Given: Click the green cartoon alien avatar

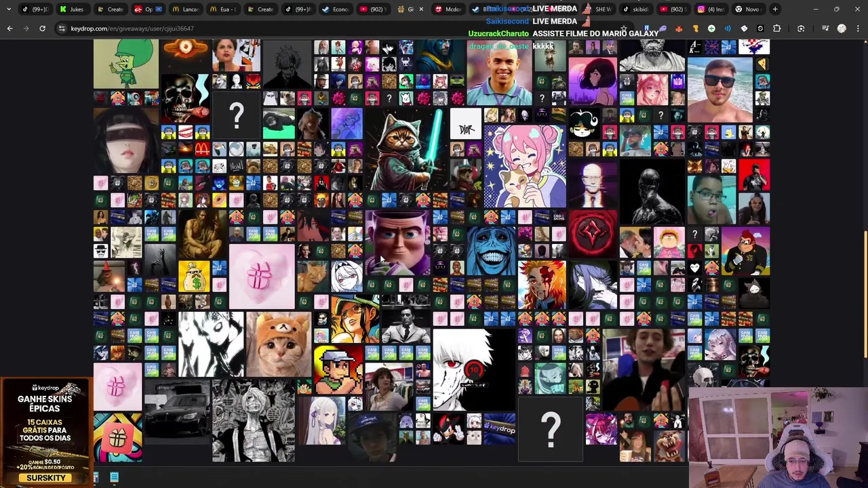Looking at the screenshot, I should point(126,64).
